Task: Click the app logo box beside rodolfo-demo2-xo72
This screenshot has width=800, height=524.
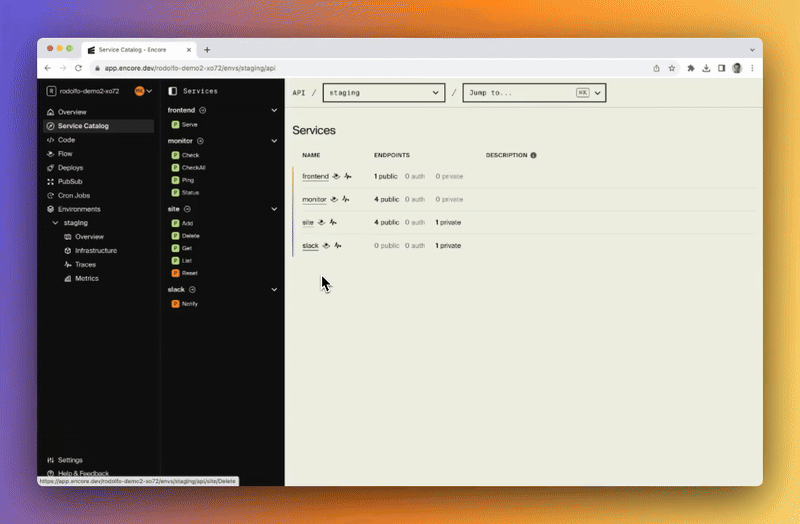Action: pos(51,91)
